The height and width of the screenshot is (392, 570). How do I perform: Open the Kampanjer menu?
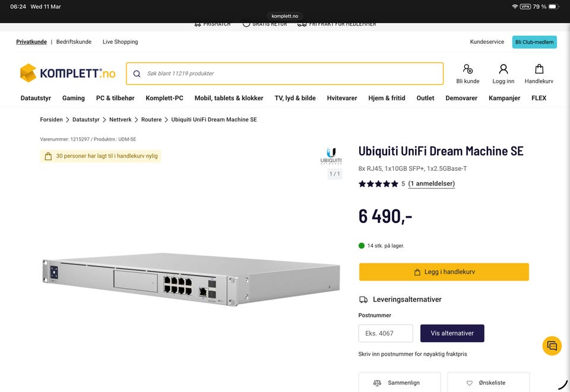point(504,98)
